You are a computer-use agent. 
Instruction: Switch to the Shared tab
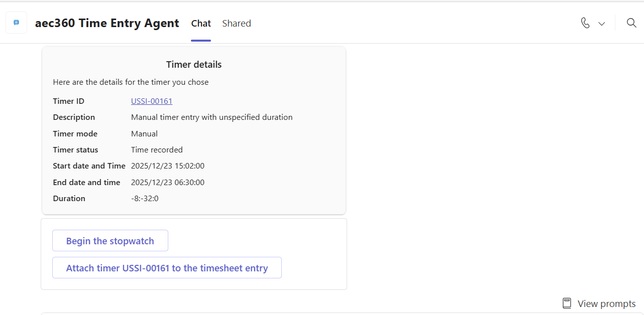tap(237, 24)
